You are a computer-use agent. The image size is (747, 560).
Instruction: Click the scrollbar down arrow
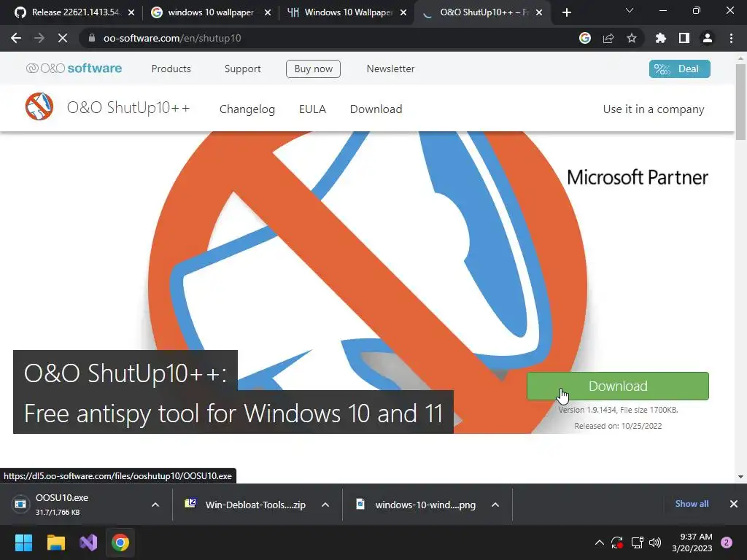(x=740, y=477)
